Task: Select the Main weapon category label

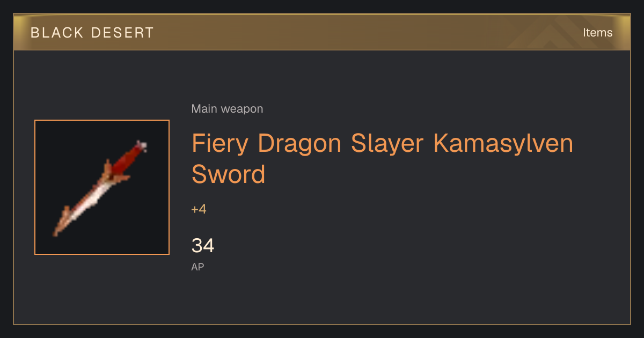Action: tap(227, 109)
